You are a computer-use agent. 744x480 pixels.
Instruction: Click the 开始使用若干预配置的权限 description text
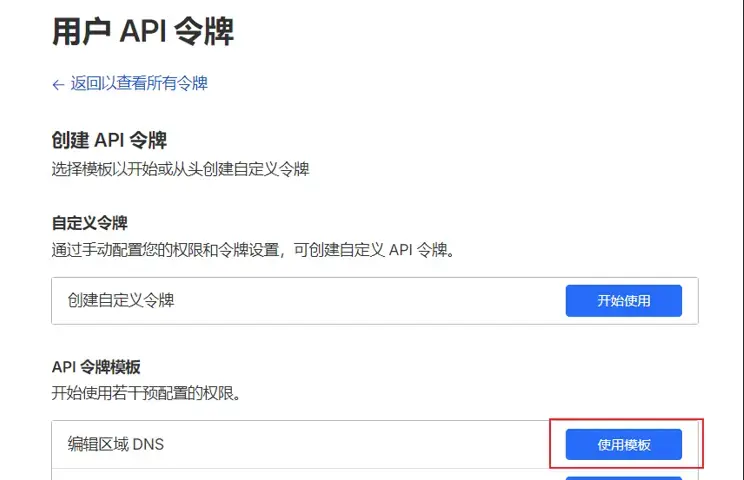click(146, 394)
